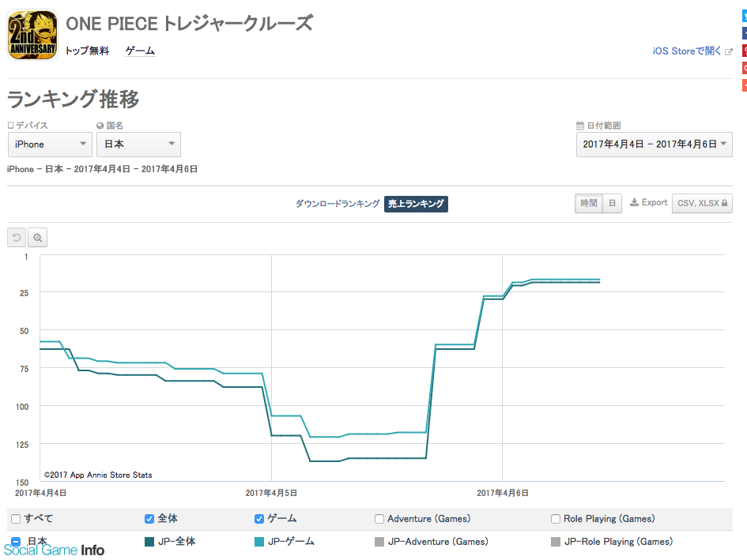Uncheck the ゲーム checkbox

coord(259,519)
